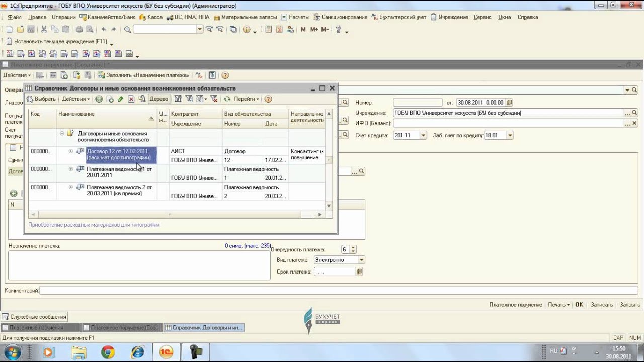The image size is (644, 362).
Task: Click the Дт/Кт posting result icon
Action: 198,75
